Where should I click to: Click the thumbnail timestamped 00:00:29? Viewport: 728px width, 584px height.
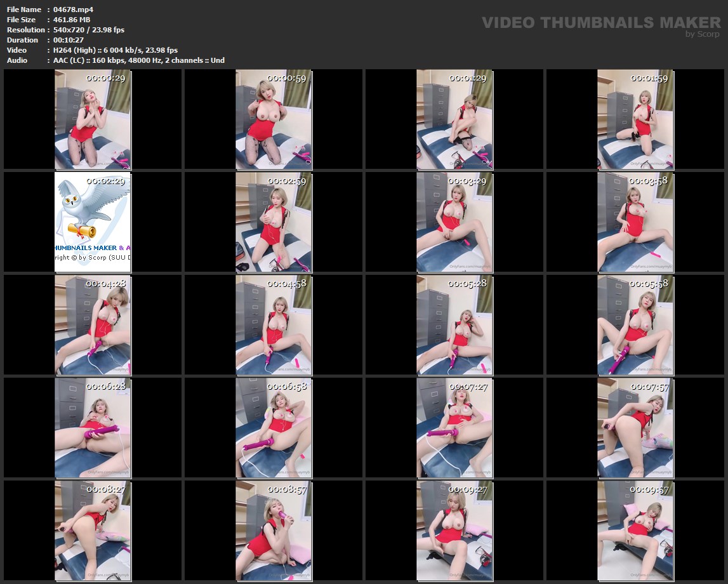[x=93, y=119]
